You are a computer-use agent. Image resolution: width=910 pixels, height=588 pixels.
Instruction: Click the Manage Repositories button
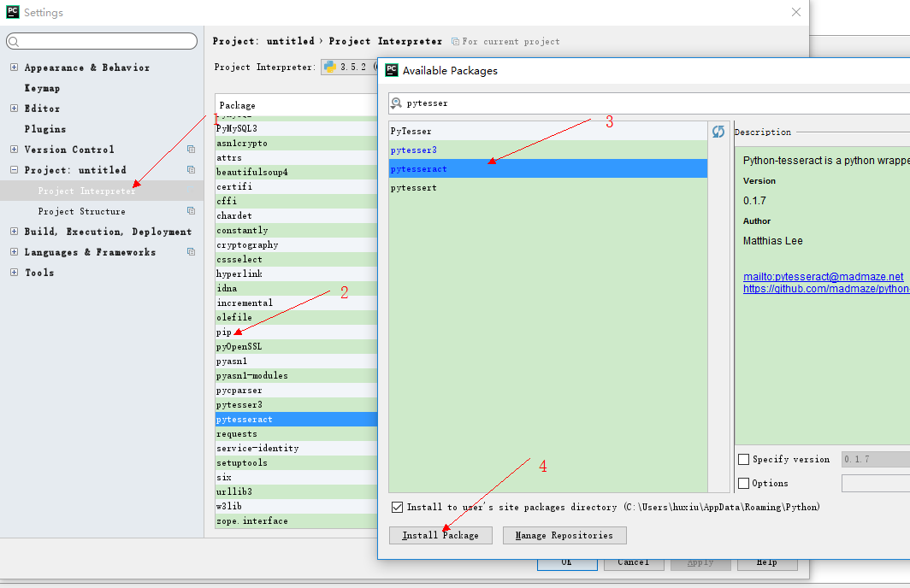click(564, 535)
